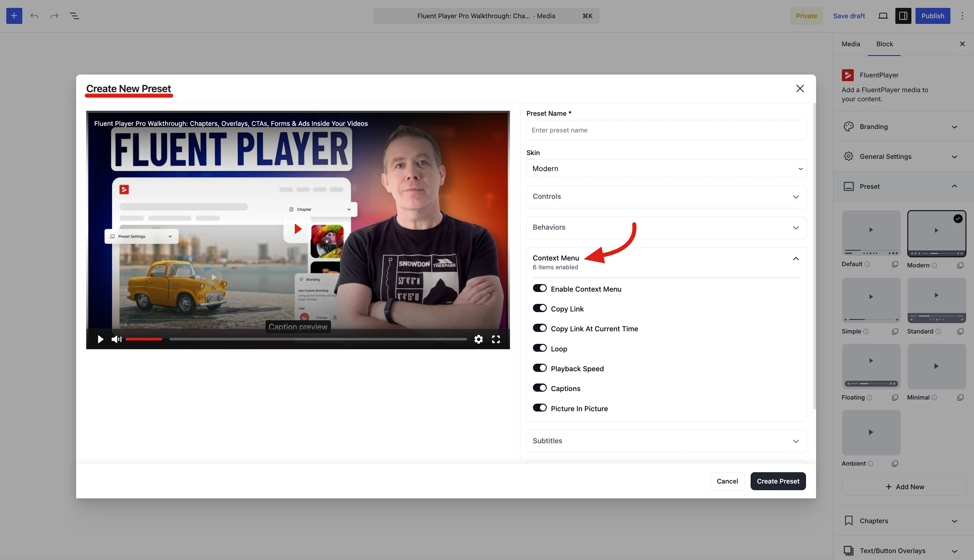Duplicate the Simple preset copy icon
The height and width of the screenshot is (560, 974).
(895, 332)
